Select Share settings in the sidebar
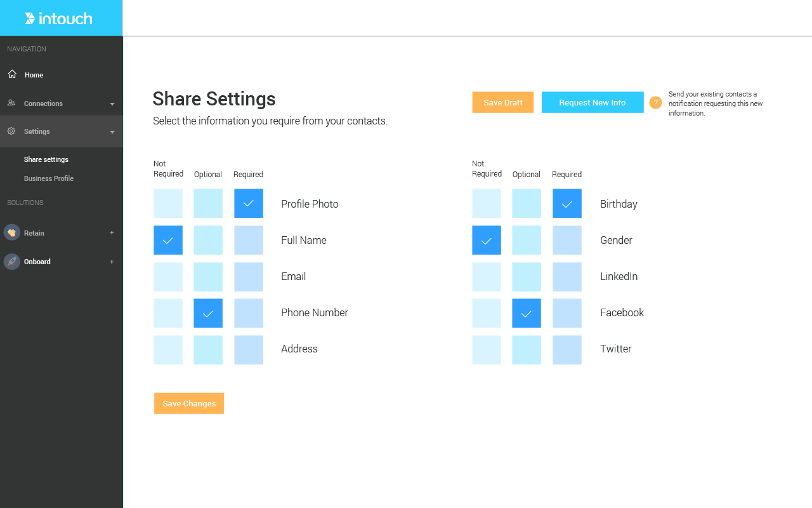Image resolution: width=812 pixels, height=508 pixels. (46, 159)
